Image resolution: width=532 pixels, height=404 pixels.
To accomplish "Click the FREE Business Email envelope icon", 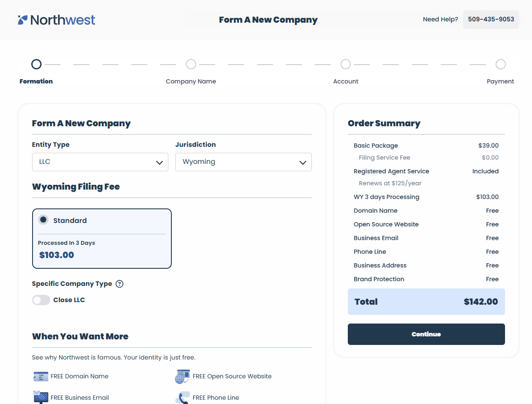I will [x=41, y=397].
